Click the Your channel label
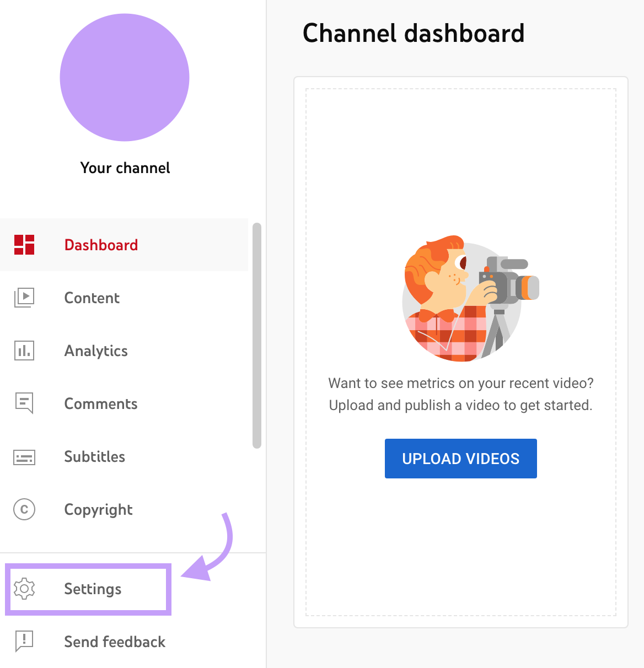The height and width of the screenshot is (668, 644). 125,168
